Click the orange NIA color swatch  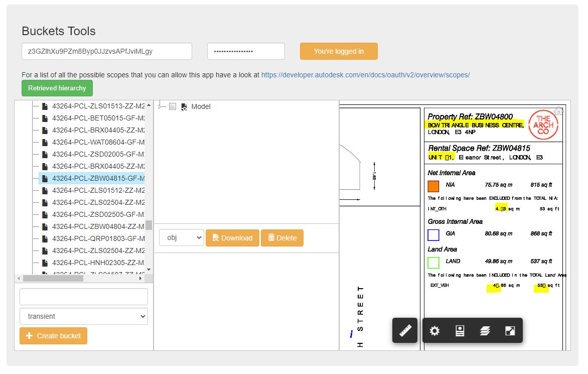coord(433,186)
